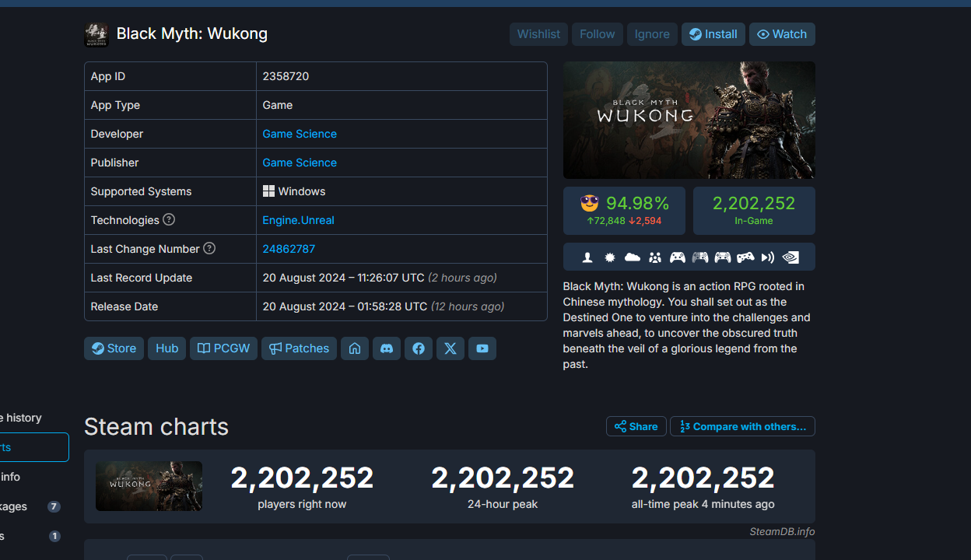
Task: Open the Compare with others selector
Action: point(742,426)
